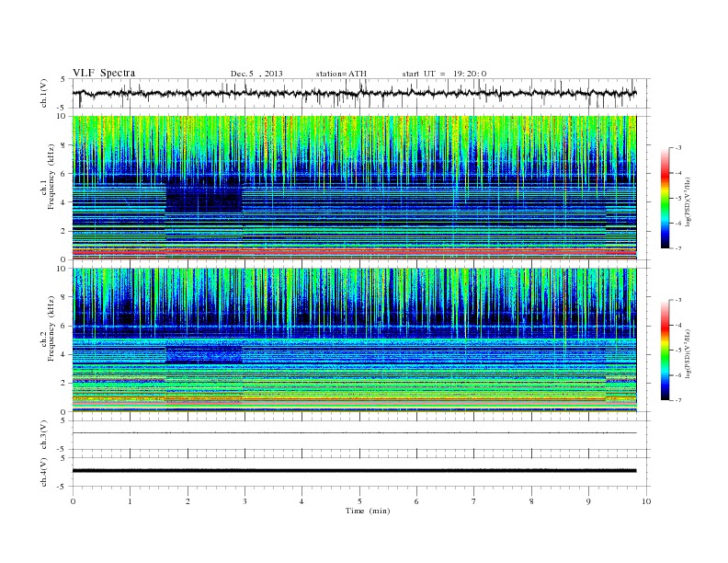The width and height of the screenshot is (728, 563).
Task: Click the '-3' value on ch.1 colorbar
Action: [677, 148]
